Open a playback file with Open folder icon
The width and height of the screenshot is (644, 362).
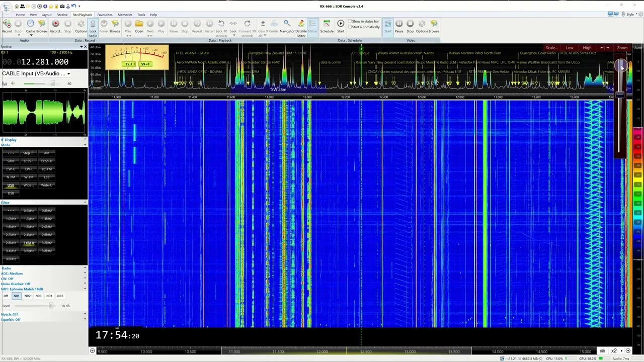[x=139, y=24]
